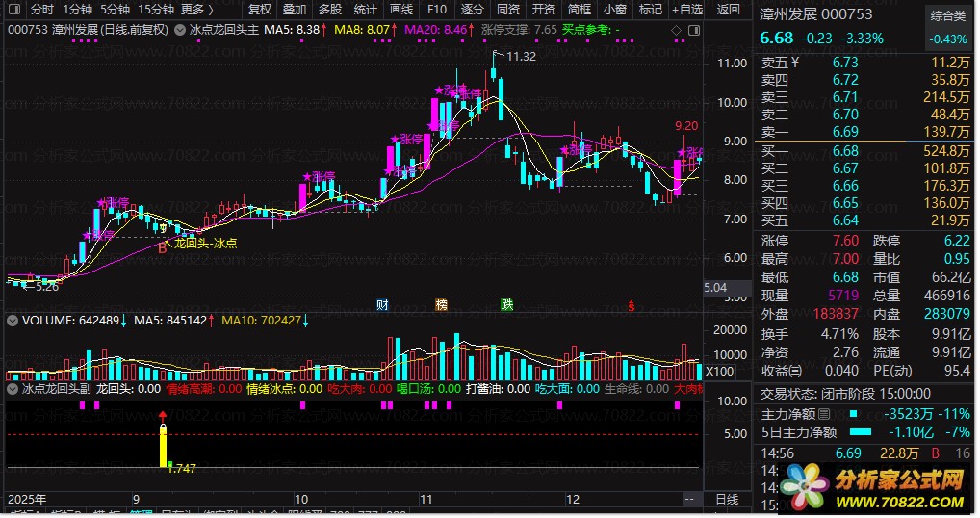Screen dimensions: 980x518
Task: Click the X100 volume scale label
Action: (719, 371)
